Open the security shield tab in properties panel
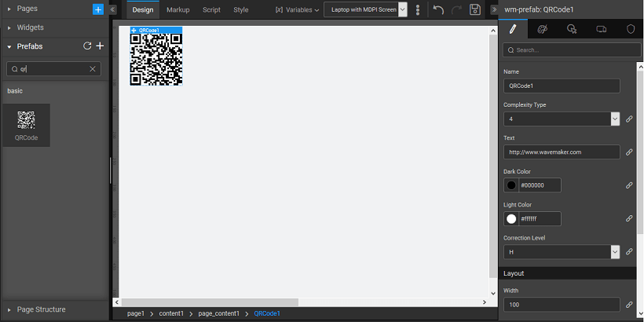644x322 pixels. point(630,29)
